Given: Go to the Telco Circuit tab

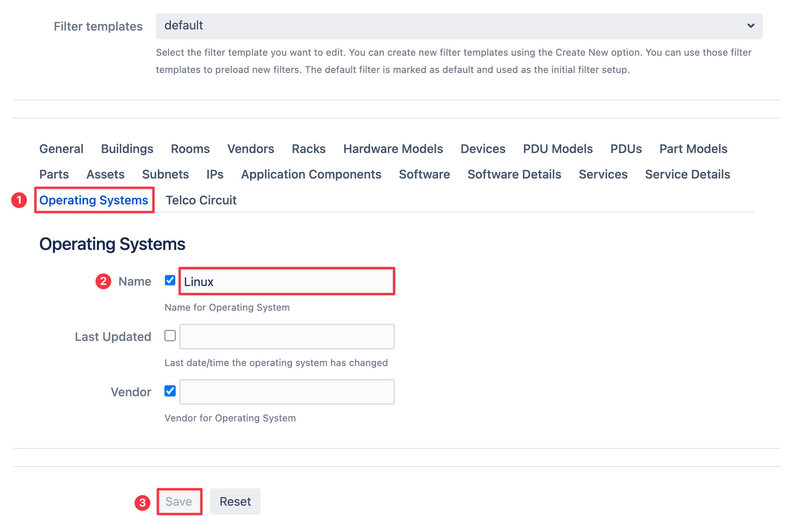Looking at the screenshot, I should 201,200.
